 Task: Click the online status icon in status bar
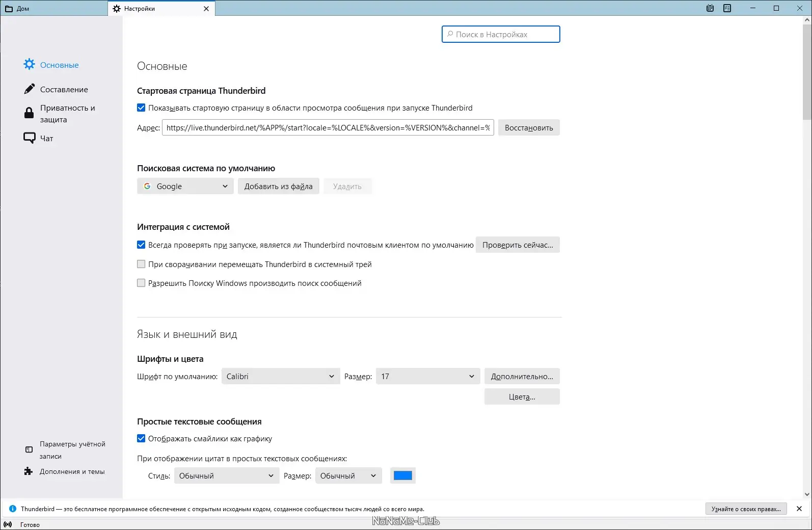[x=8, y=524]
